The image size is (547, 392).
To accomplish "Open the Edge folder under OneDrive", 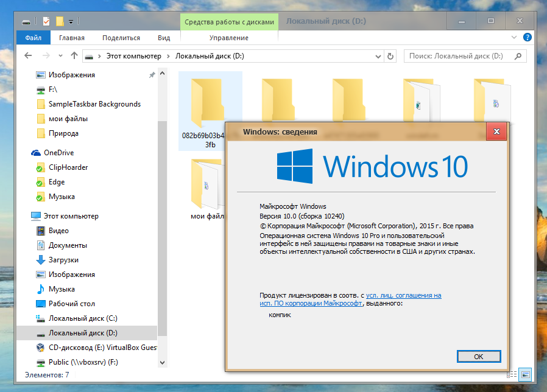I will (57, 182).
